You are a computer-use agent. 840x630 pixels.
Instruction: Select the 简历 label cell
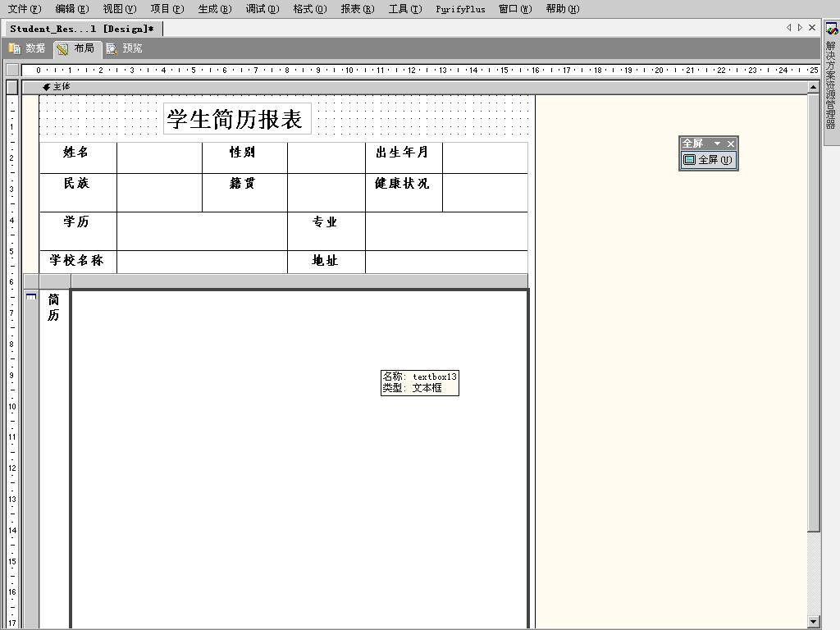54,459
